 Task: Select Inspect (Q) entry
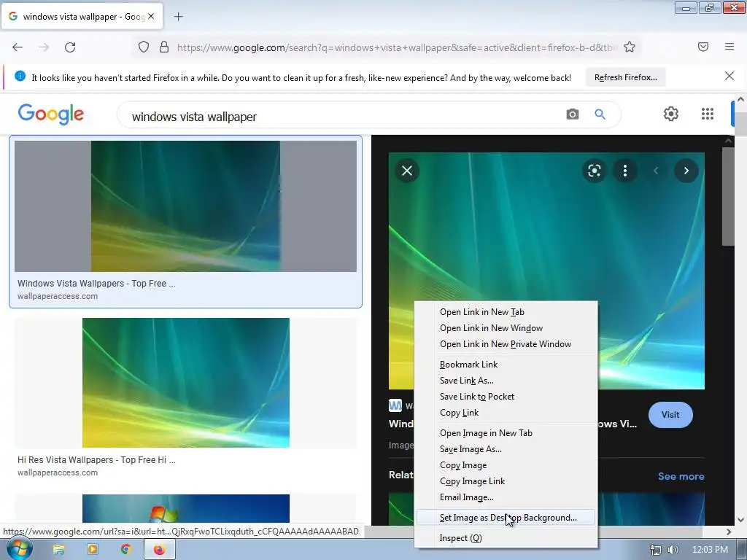(x=506, y=538)
